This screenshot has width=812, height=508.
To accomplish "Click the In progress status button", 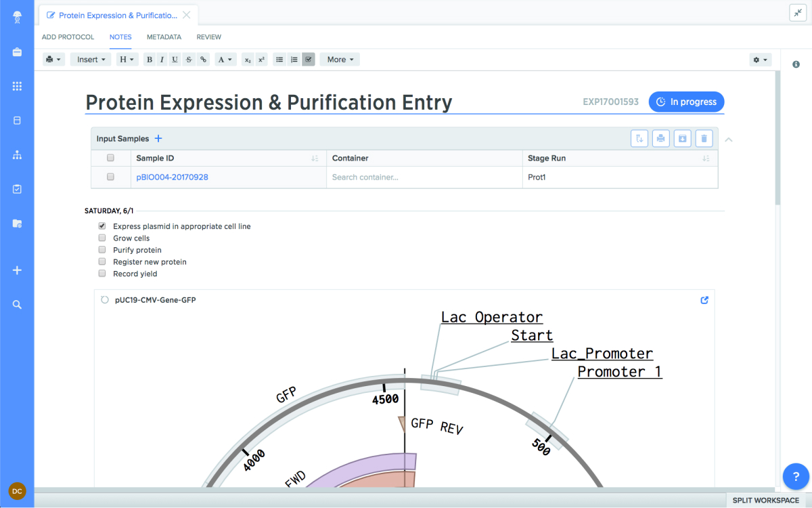I will pos(686,102).
